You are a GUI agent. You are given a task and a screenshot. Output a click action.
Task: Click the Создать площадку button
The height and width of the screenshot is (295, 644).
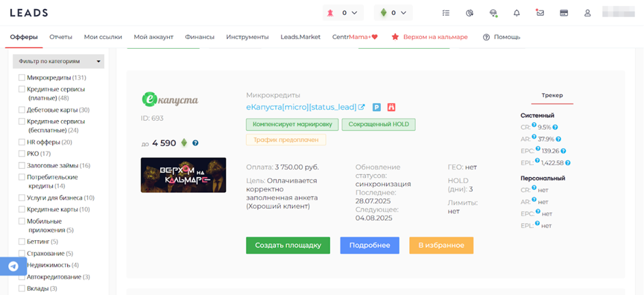click(288, 245)
